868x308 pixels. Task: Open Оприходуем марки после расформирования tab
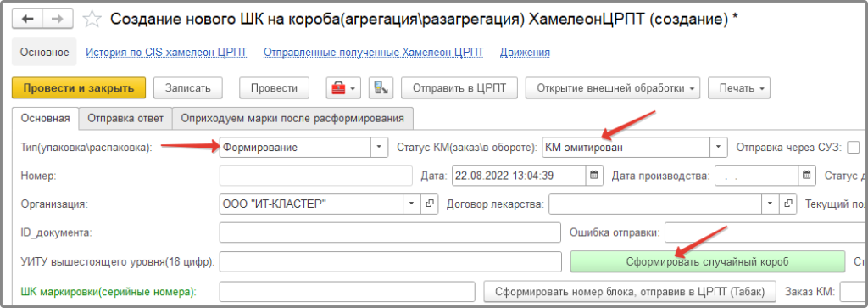(x=292, y=118)
